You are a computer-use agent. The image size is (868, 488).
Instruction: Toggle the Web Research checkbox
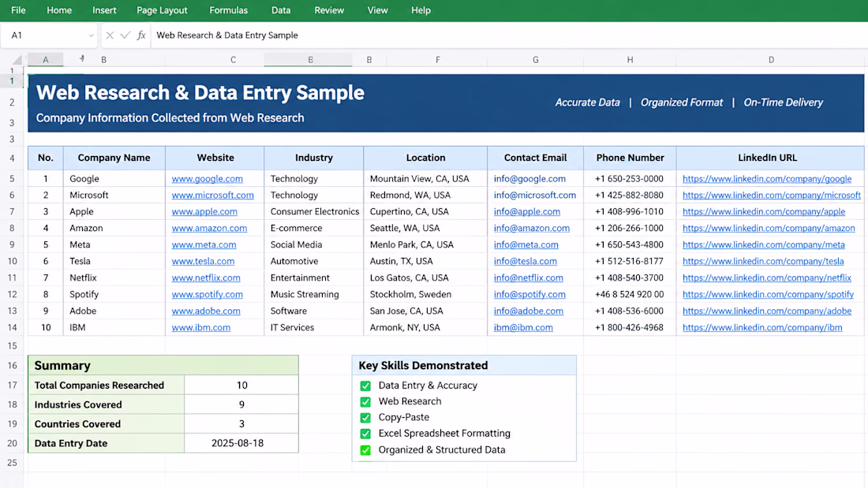pos(365,402)
